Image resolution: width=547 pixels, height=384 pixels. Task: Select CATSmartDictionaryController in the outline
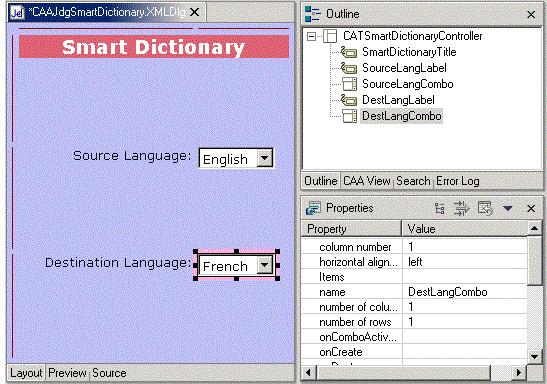(x=412, y=36)
